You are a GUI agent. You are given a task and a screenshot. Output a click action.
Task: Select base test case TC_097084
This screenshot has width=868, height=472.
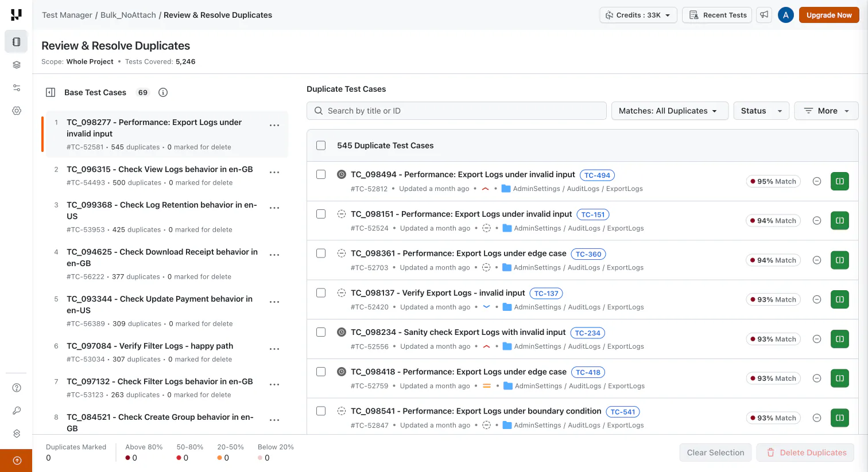coord(165,352)
